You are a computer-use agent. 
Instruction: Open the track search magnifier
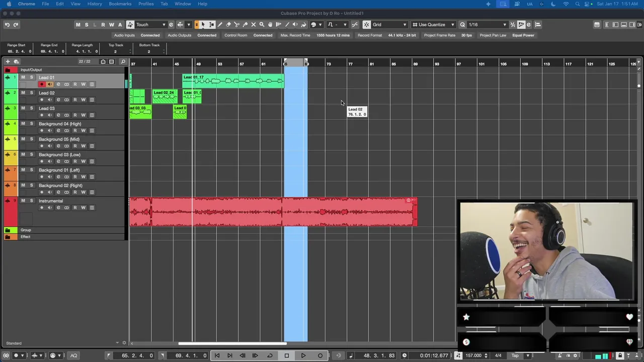(123, 62)
